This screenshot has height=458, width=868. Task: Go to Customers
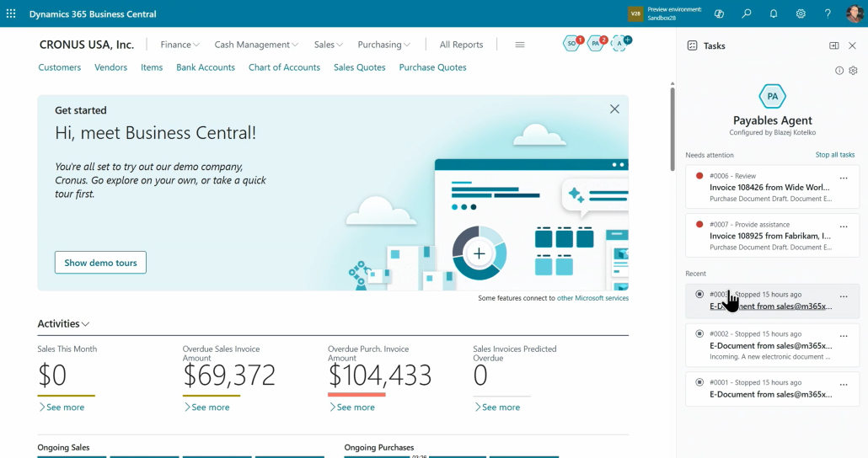pos(59,67)
